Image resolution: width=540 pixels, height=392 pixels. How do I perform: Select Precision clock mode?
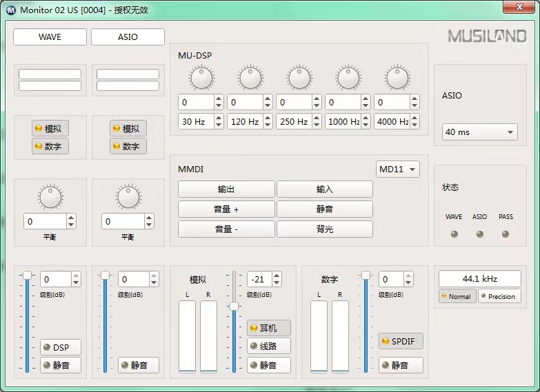(x=501, y=296)
